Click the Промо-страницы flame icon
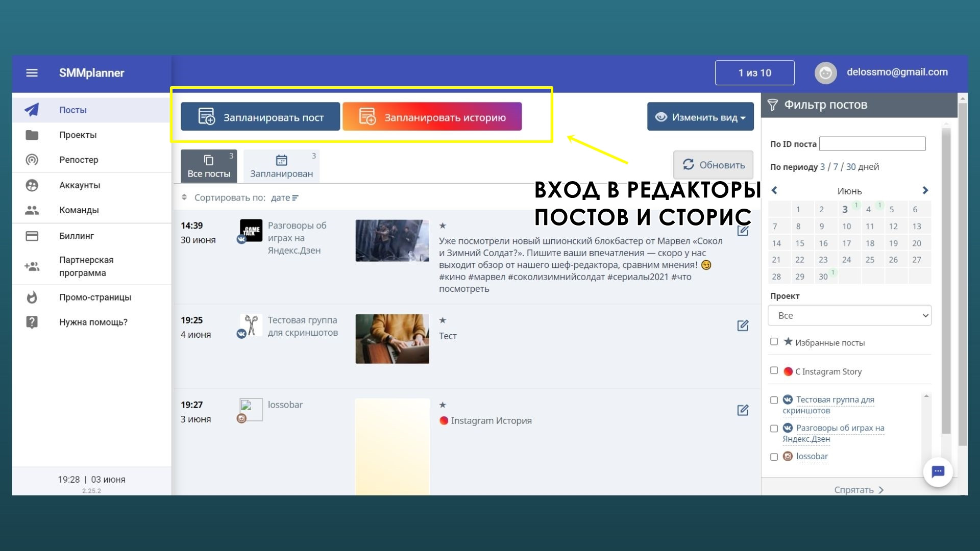The image size is (980, 551). click(32, 297)
